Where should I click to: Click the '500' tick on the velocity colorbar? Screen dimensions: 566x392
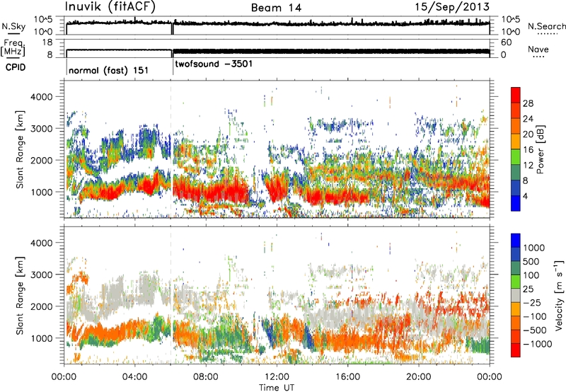531,261
